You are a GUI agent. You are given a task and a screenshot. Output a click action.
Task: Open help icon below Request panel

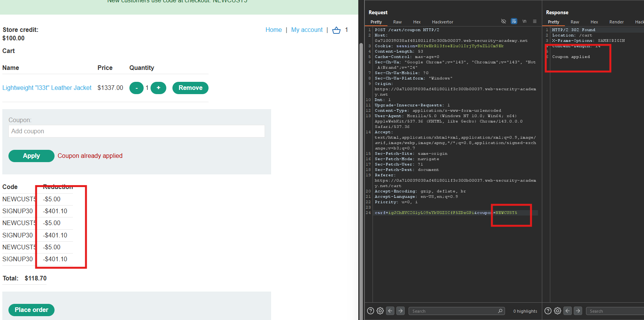coord(371,311)
